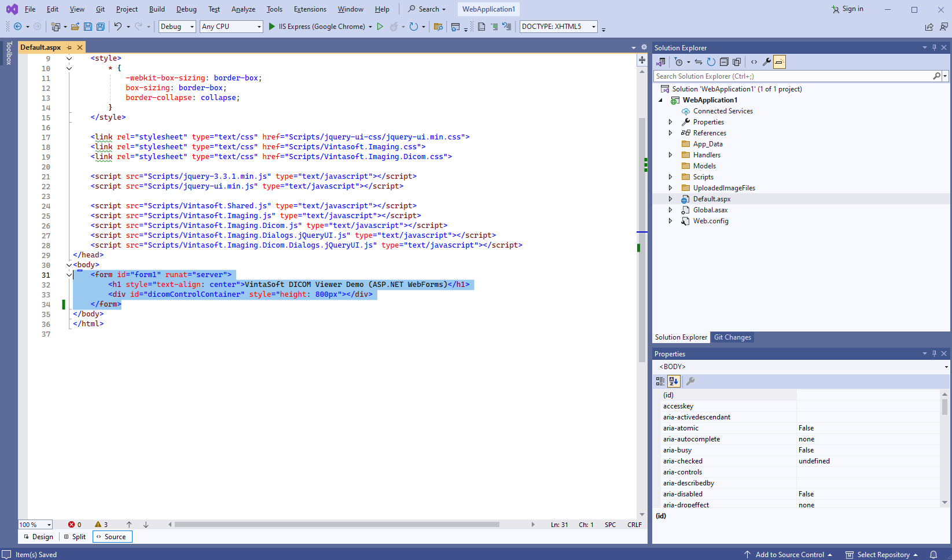The image size is (952, 560).
Task: Open the File menu
Action: 30,9
